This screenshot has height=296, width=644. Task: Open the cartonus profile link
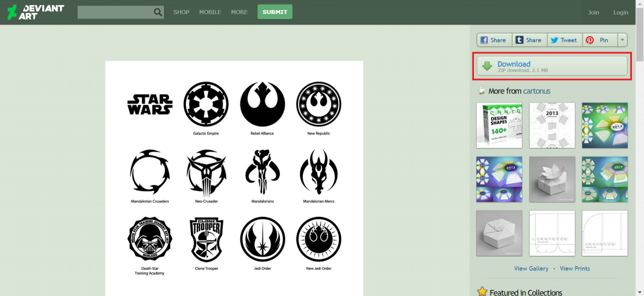[536, 91]
